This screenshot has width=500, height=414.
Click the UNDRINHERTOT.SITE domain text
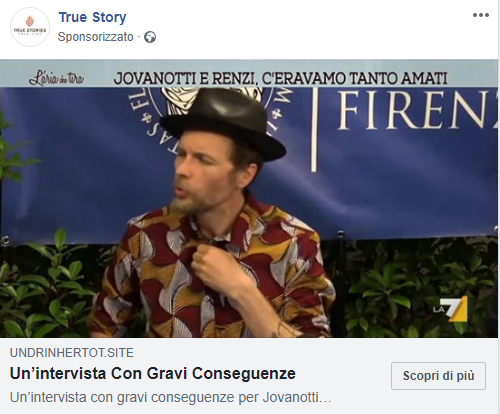(72, 353)
